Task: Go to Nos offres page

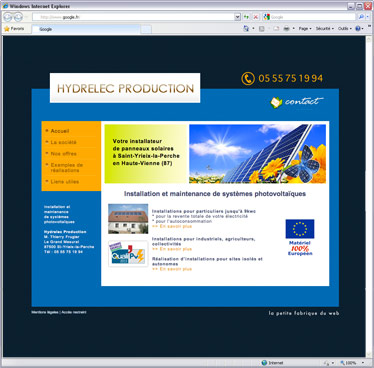Action: (64, 154)
